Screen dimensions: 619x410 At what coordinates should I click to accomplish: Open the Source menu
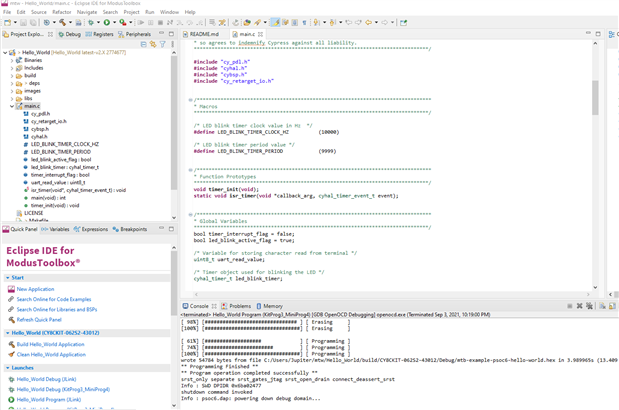(x=39, y=12)
